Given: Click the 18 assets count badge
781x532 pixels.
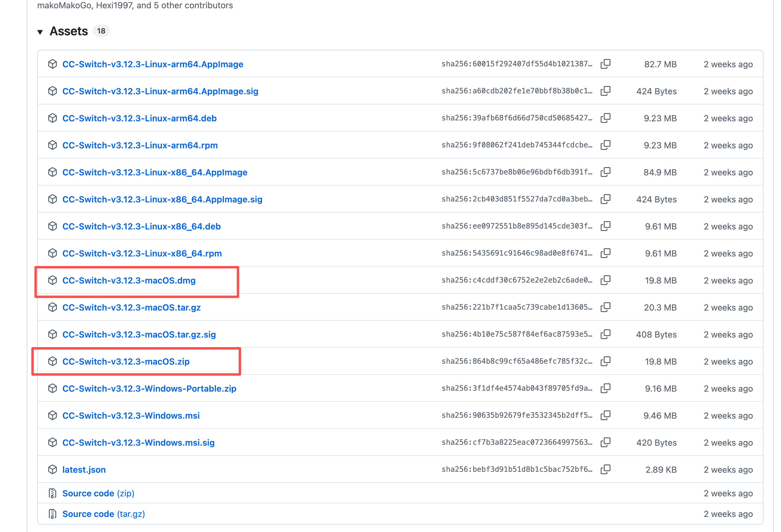Looking at the screenshot, I should click(101, 31).
